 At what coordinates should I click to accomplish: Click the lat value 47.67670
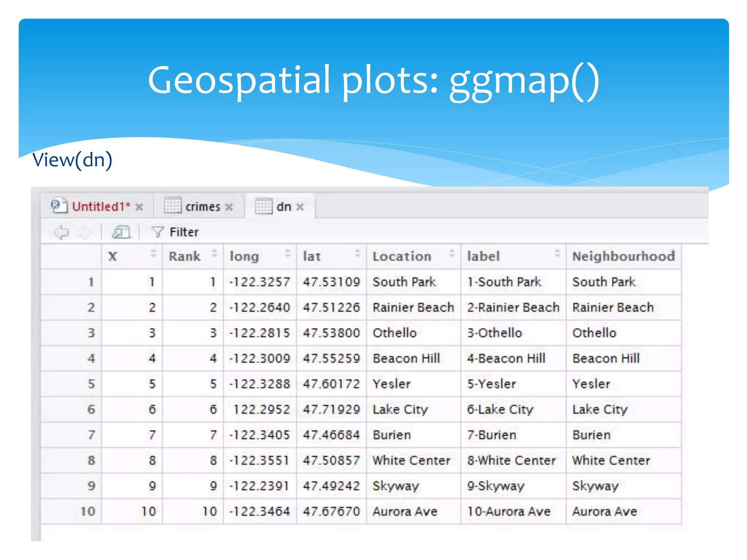(331, 512)
